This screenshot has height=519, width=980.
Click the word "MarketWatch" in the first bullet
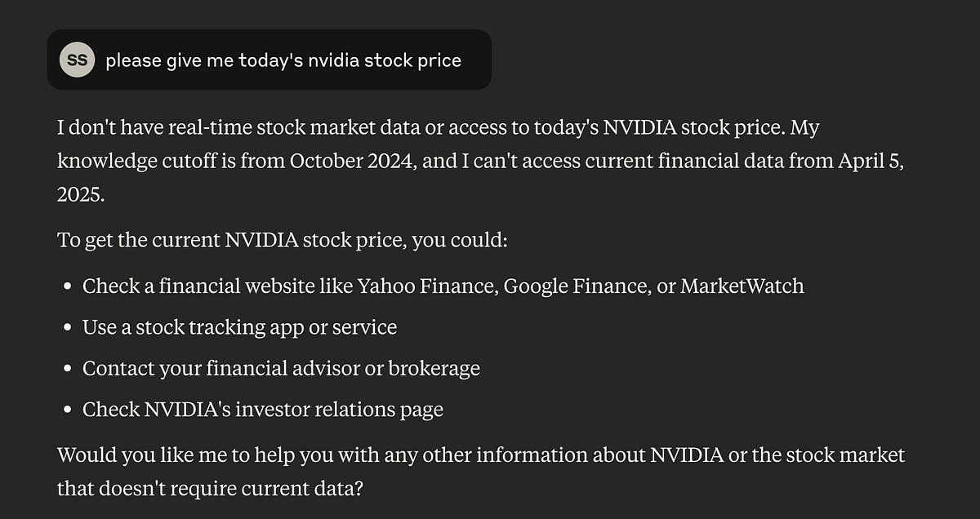(x=742, y=286)
